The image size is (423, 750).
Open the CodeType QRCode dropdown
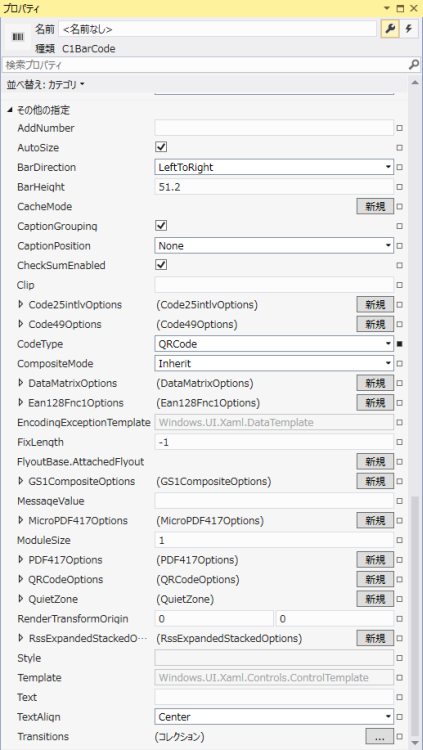coord(274,344)
